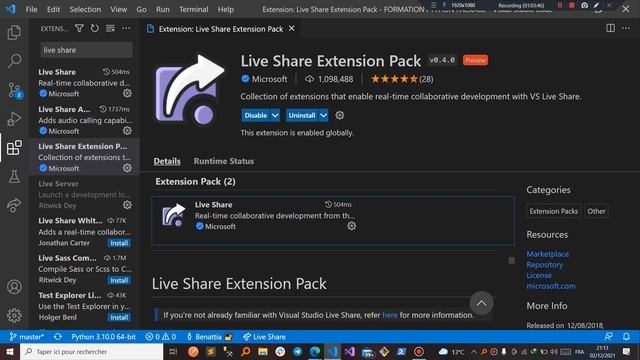Open errors and warnings status indicator
This screenshot has width=640, height=360.
[161, 337]
